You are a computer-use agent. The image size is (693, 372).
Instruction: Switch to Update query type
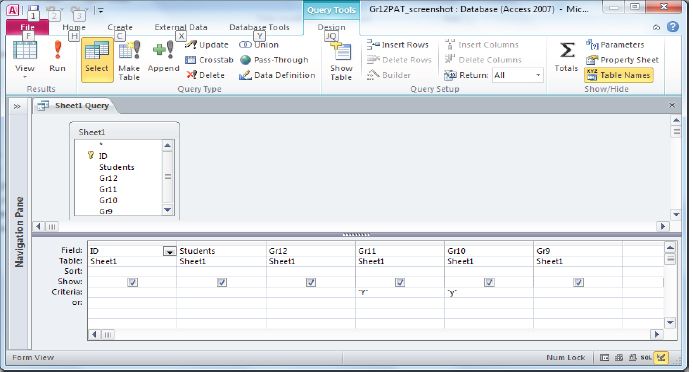207,45
